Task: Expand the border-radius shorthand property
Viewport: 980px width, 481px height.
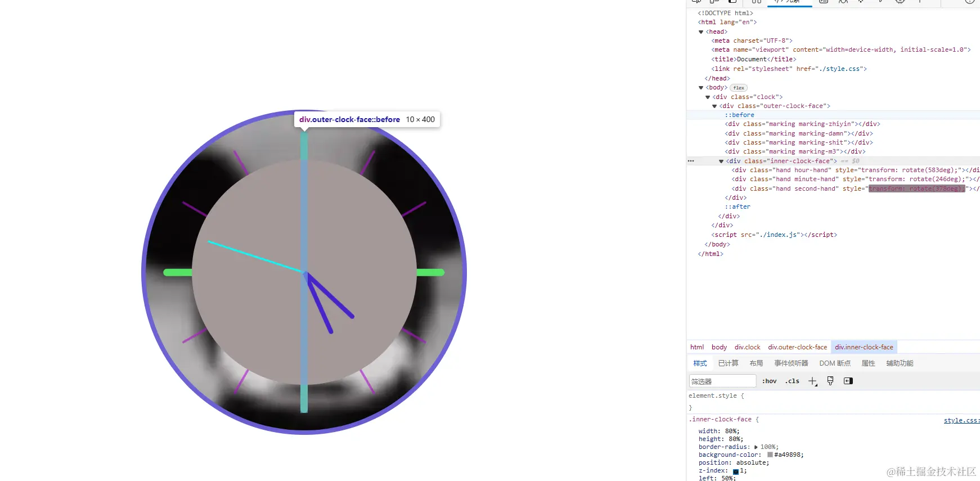Action: [x=756, y=447]
